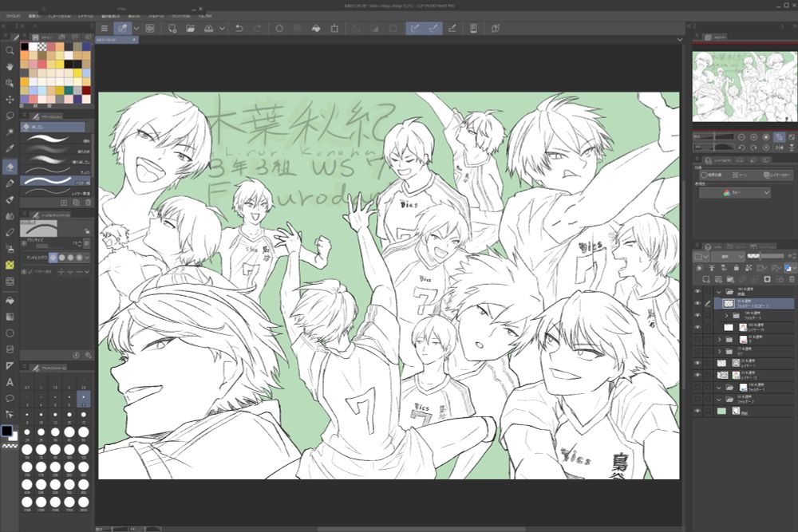Screen dimensions: 798x532
Task: Open the Help menu
Action: point(206,16)
